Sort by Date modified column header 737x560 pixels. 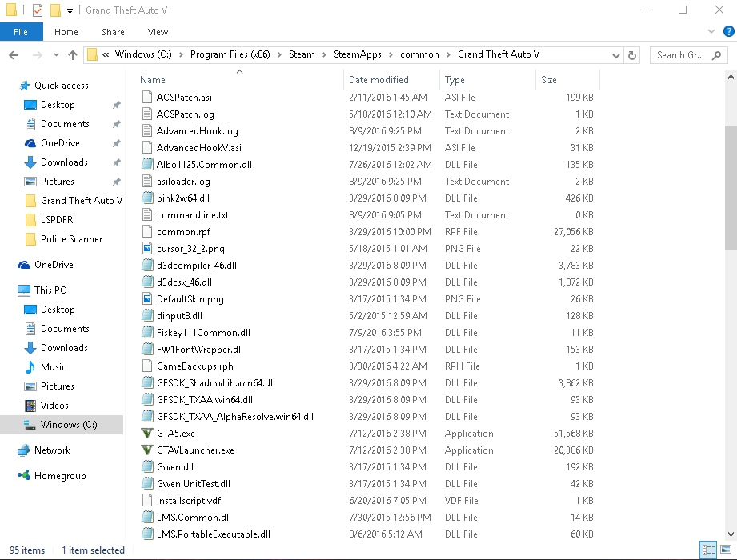click(x=379, y=80)
